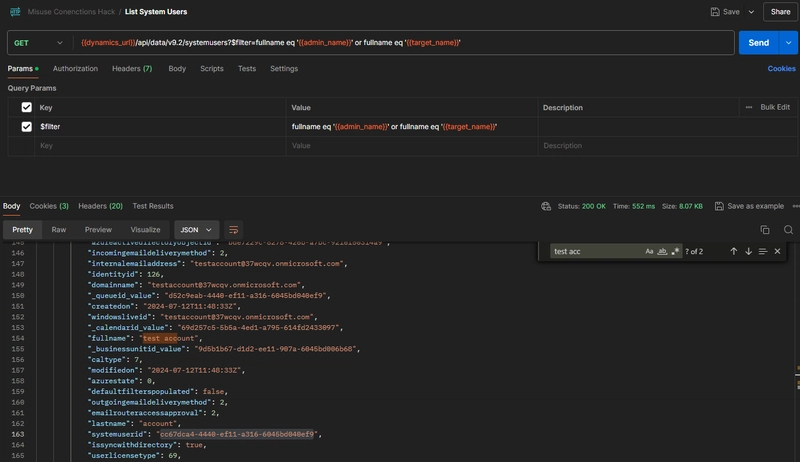800x462 pixels.
Task: Switch to the Authorization tab
Action: (75, 69)
